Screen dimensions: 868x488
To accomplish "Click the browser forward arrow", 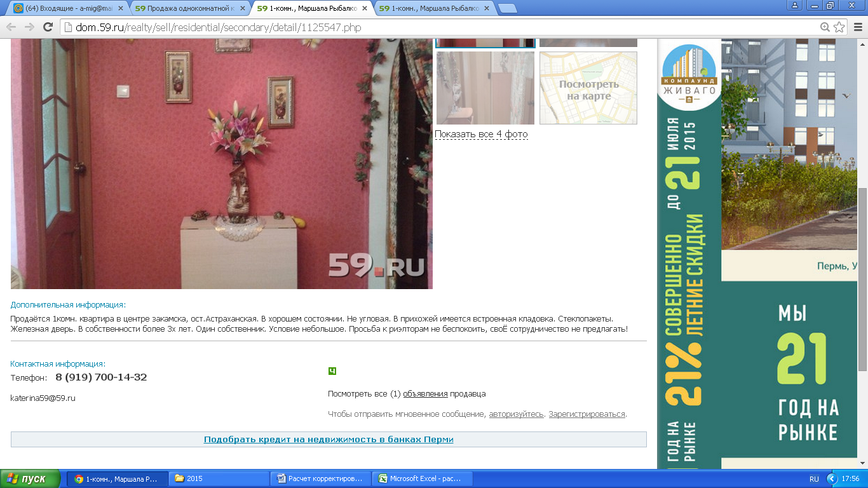I will [x=29, y=27].
